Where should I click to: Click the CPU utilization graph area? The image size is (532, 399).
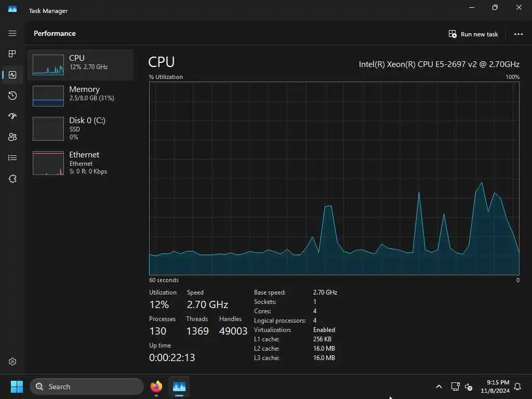point(334,179)
